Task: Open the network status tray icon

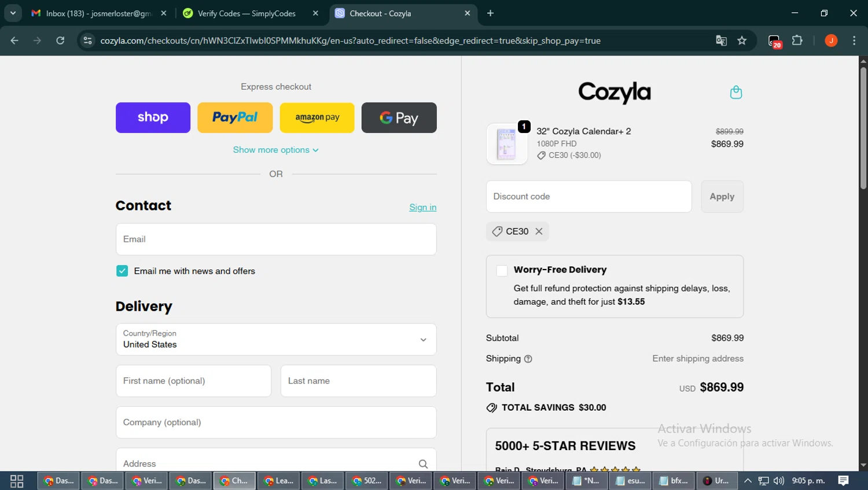Action: coord(764,481)
